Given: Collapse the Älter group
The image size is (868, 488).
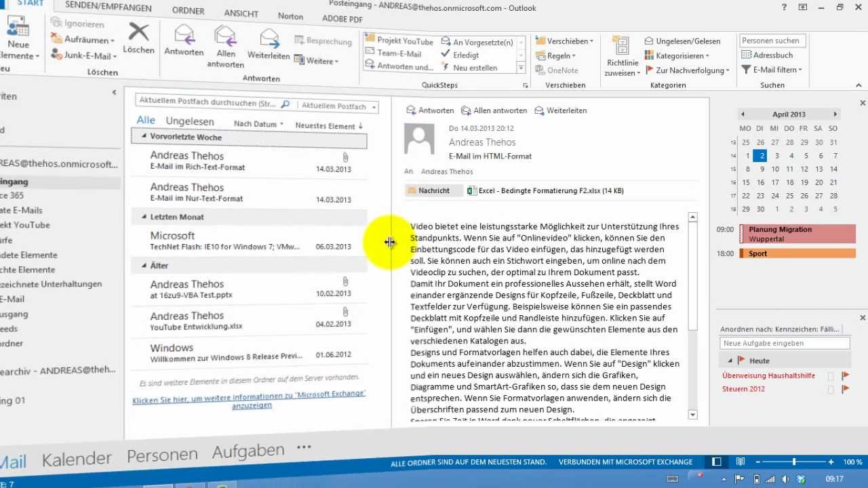Looking at the screenshot, I should tap(144, 266).
